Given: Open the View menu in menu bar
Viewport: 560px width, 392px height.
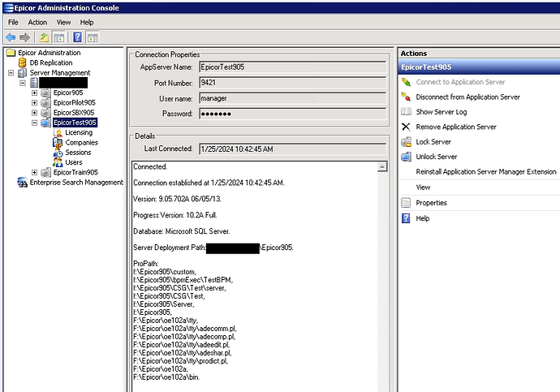Looking at the screenshot, I should 63,23.
